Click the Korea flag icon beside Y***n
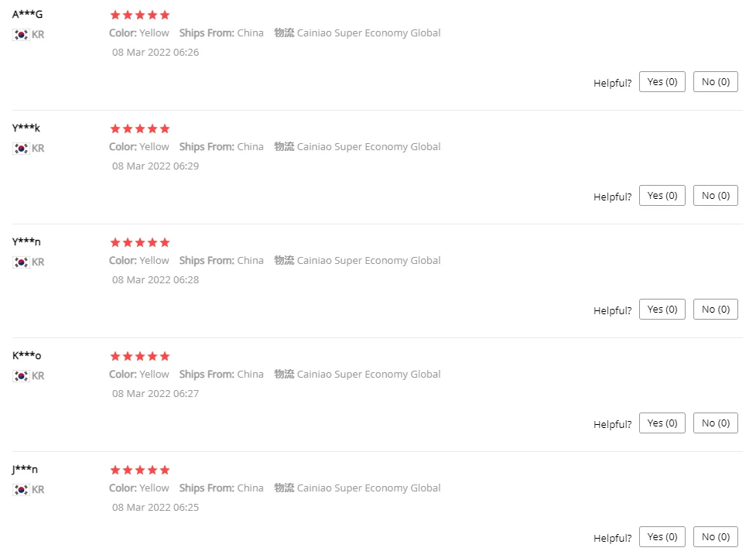756x558 pixels. [21, 262]
